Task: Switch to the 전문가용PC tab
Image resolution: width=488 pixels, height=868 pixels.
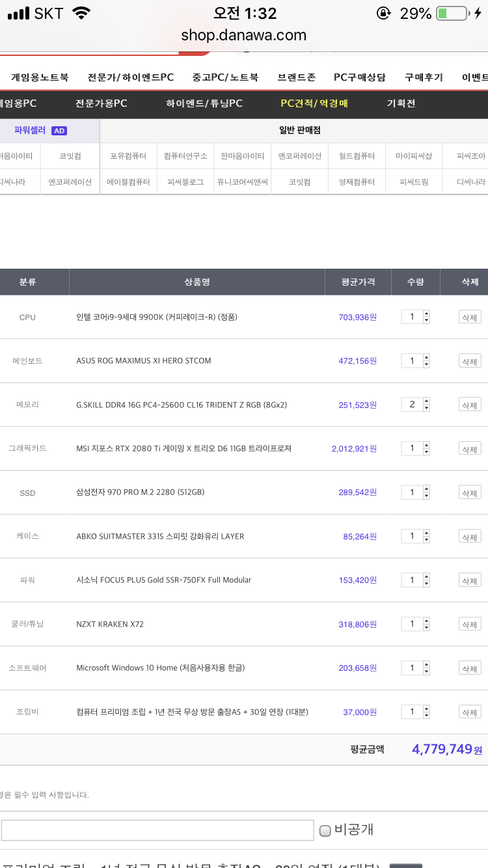Action: tap(101, 103)
